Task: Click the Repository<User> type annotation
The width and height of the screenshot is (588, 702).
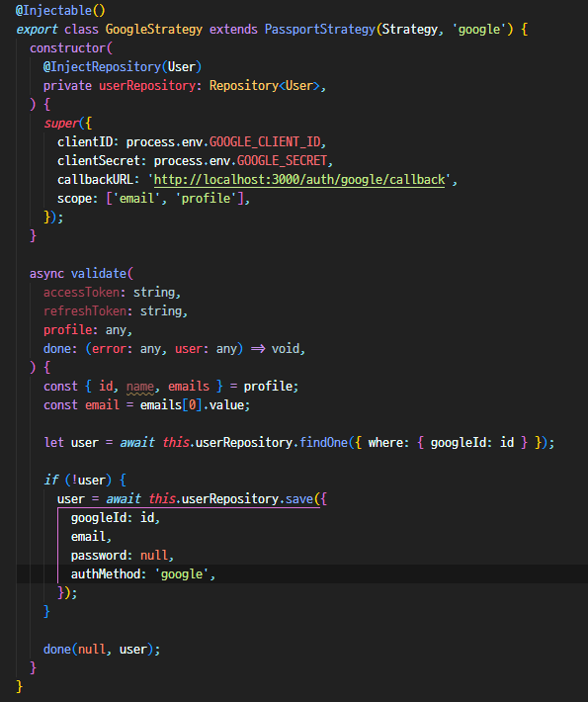Action: [264, 85]
